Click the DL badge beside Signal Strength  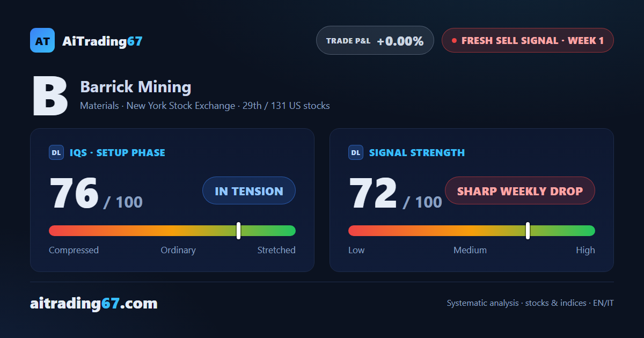[x=356, y=153]
